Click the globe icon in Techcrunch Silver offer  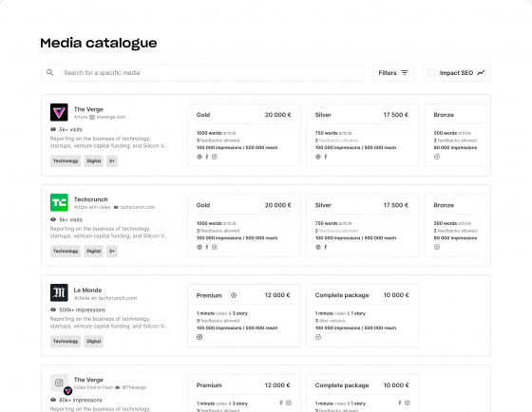318,247
